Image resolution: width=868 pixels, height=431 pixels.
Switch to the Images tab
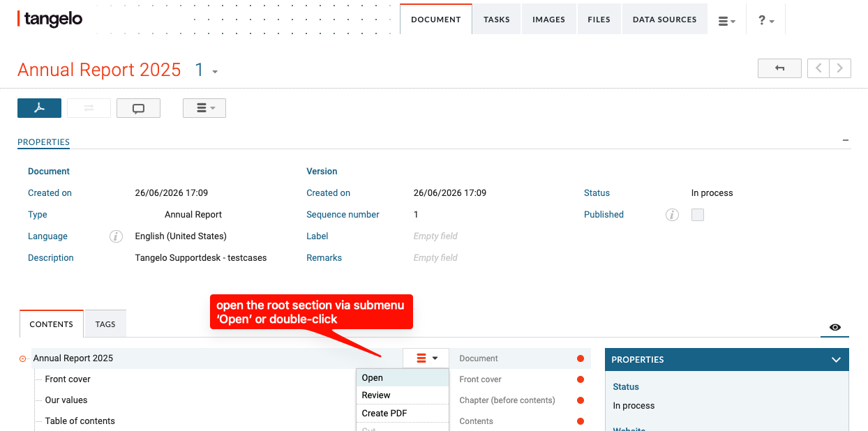[549, 20]
